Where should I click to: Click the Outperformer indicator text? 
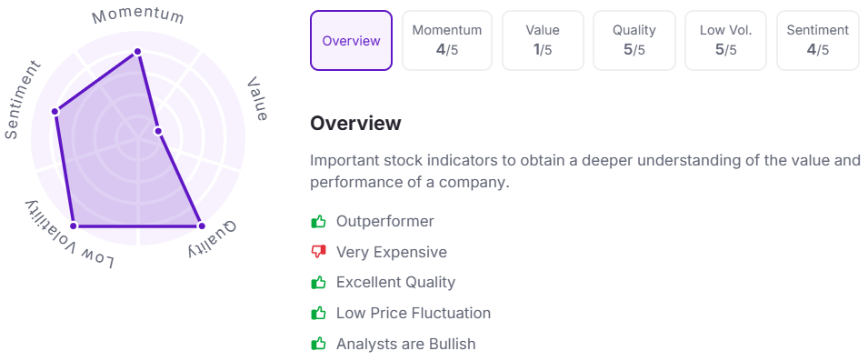385,222
